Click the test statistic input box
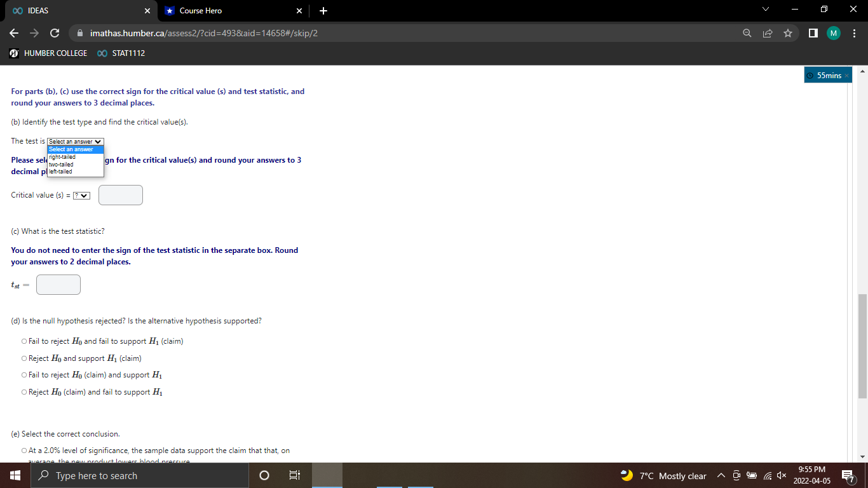 point(58,284)
